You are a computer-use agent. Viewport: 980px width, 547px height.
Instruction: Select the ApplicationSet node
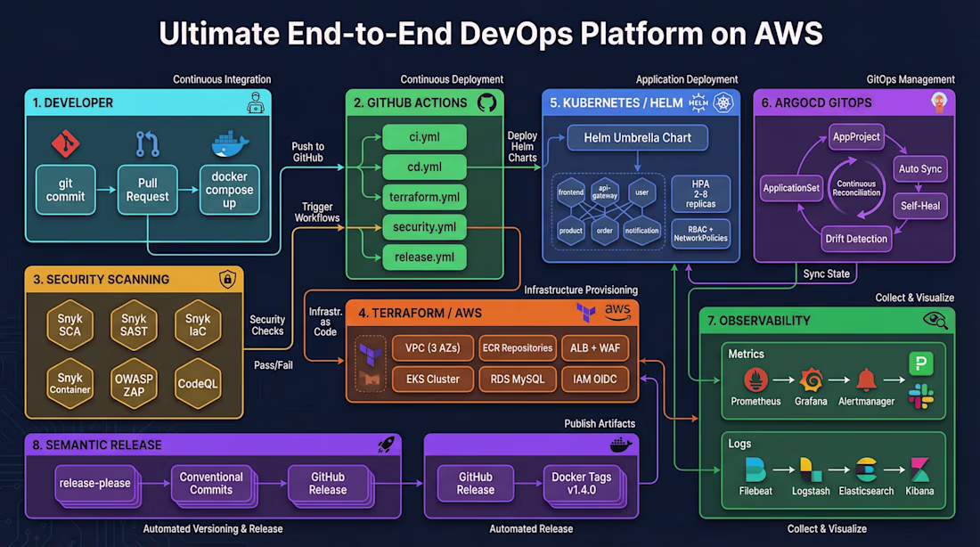[791, 188]
